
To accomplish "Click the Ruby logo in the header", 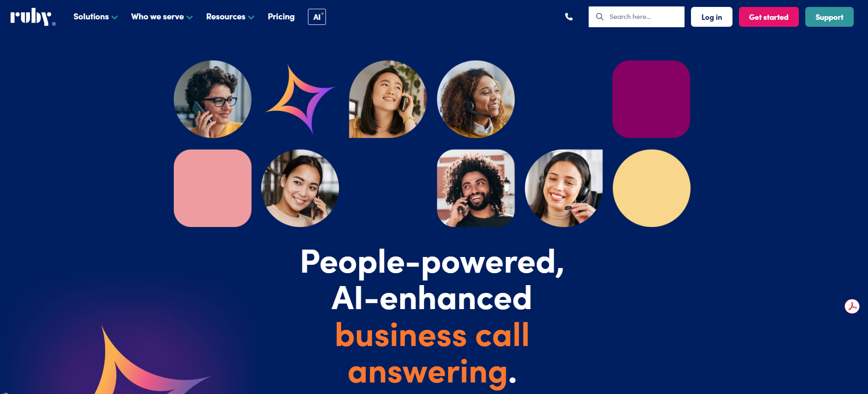I will [33, 17].
